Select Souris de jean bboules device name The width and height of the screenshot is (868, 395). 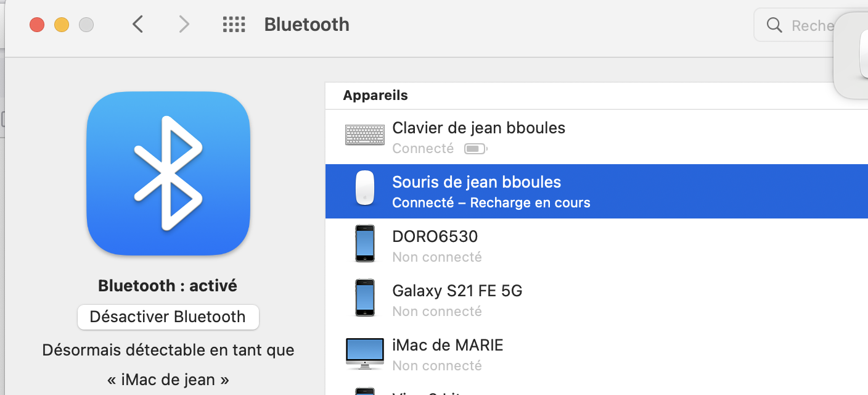coord(477,182)
